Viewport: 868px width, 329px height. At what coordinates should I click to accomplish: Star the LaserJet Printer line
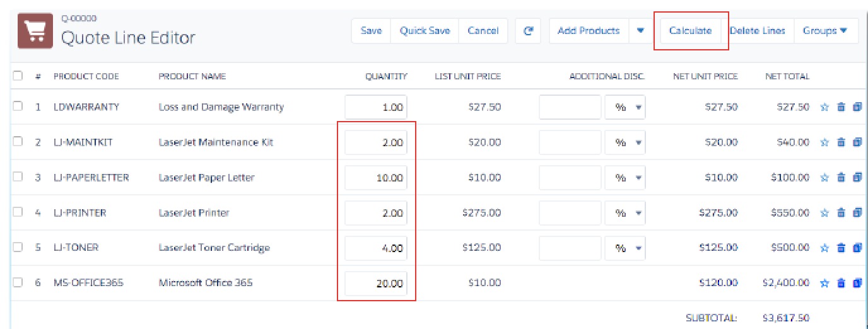pos(824,214)
